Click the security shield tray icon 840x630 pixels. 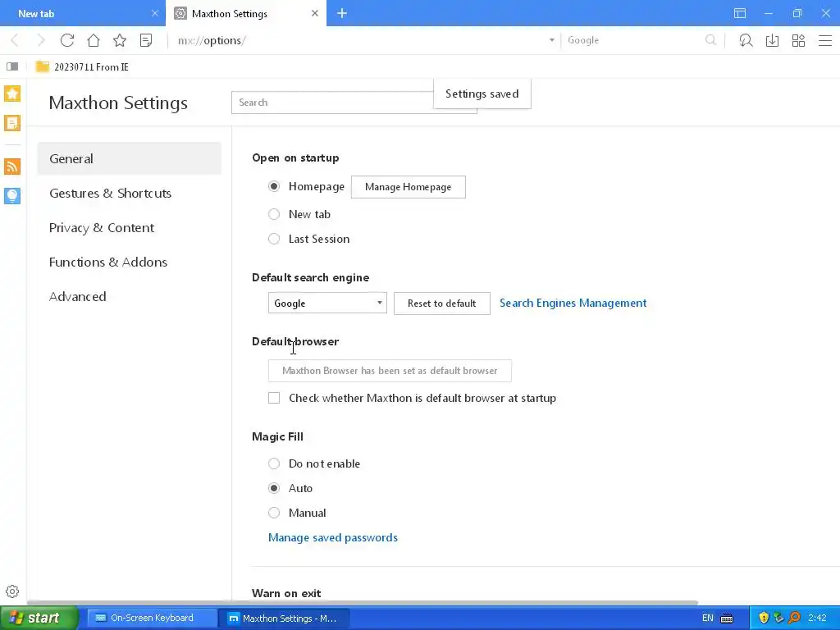764,618
